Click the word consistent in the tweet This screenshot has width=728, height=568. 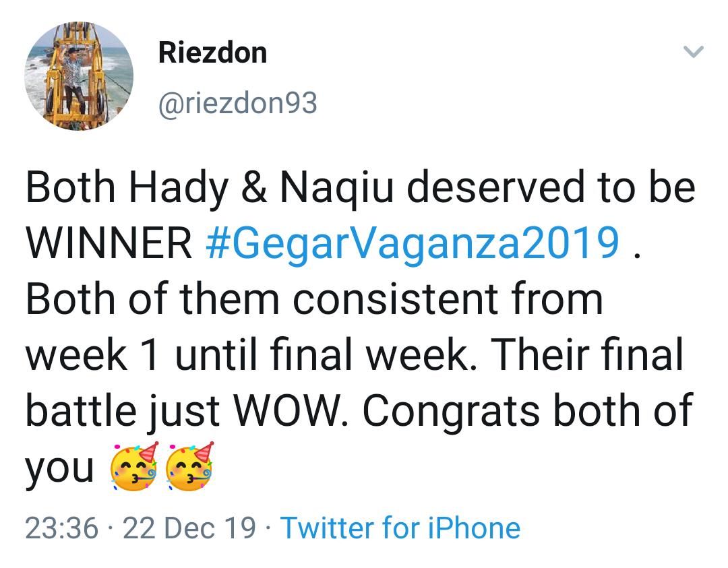click(396, 299)
